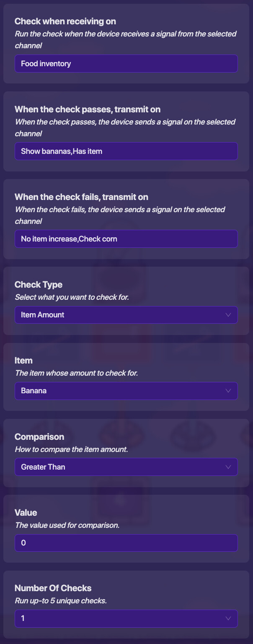Click The value used for comparison description

67,525
